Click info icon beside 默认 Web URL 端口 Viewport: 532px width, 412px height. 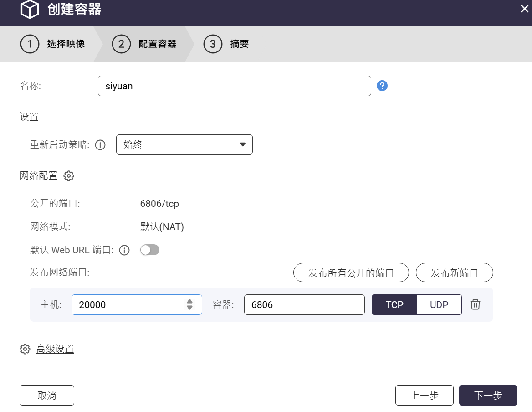(x=124, y=250)
